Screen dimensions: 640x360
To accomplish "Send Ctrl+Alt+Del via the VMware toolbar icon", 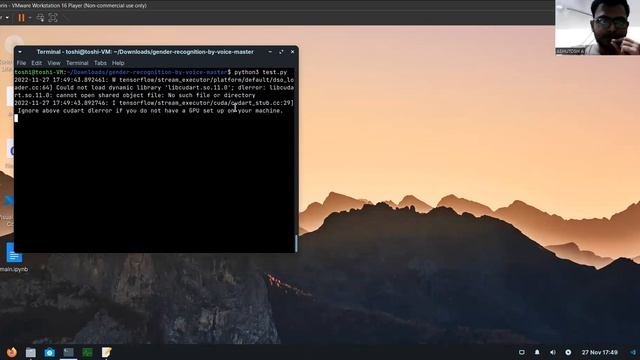I will click(40, 18).
